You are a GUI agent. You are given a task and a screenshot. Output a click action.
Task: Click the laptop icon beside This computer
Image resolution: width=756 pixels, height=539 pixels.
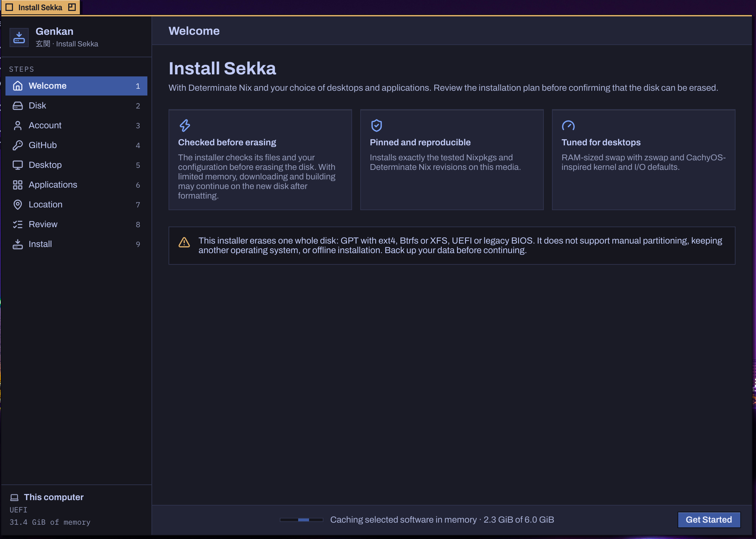(14, 498)
